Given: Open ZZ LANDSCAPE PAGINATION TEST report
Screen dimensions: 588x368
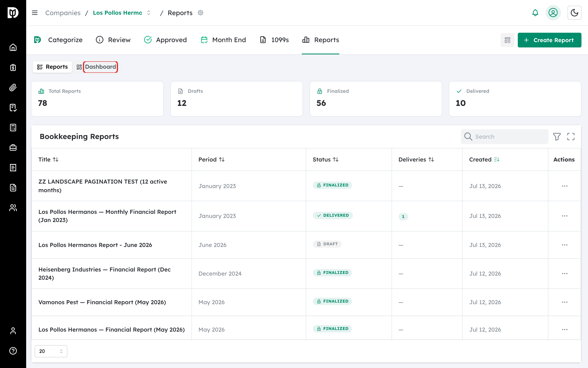Looking at the screenshot, I should 103,186.
